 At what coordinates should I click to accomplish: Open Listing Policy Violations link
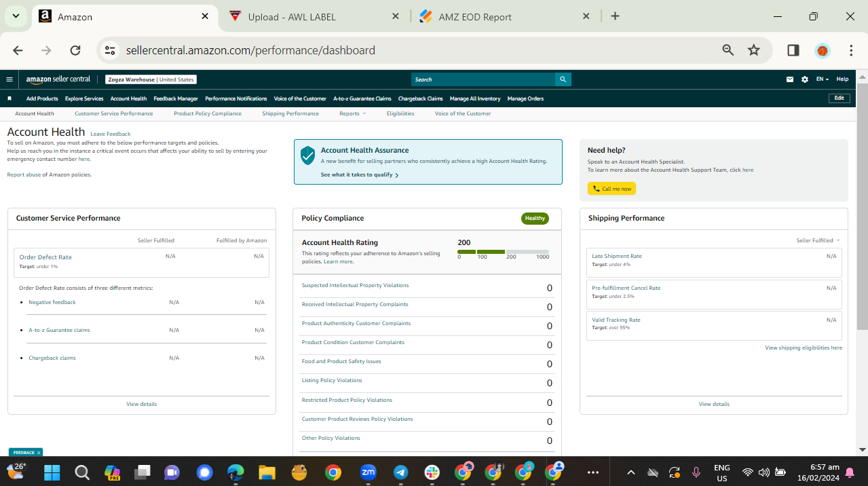coord(332,380)
